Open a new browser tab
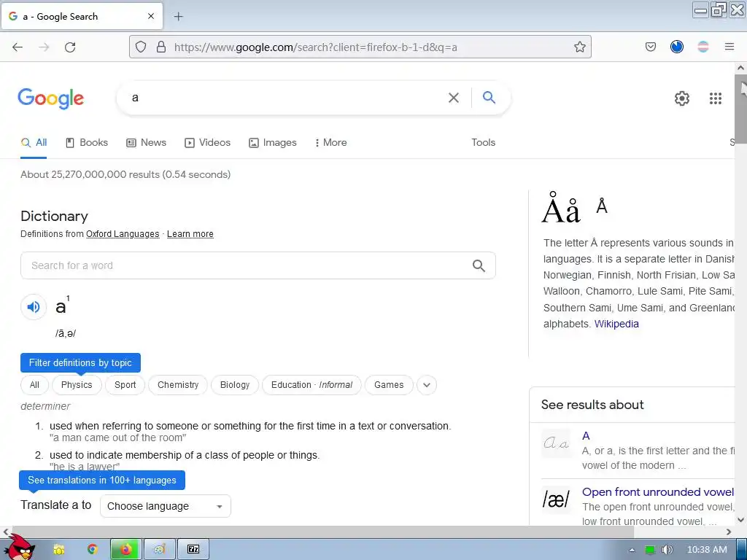This screenshot has width=747, height=560. [x=178, y=17]
